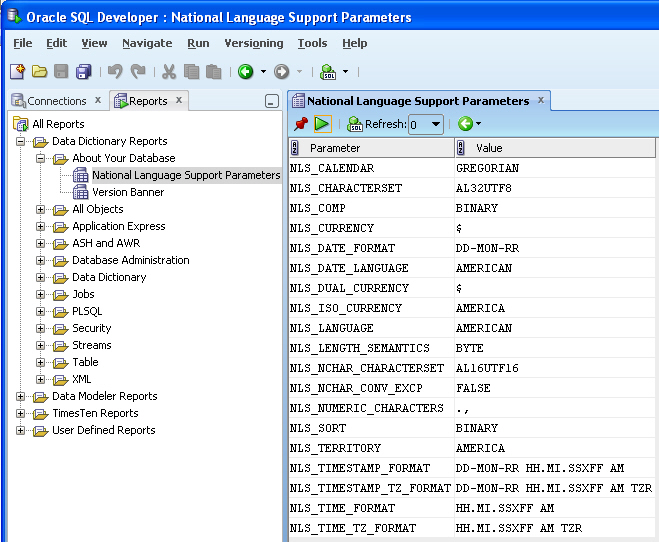Click the SQL icon beside Refresh

[x=355, y=124]
